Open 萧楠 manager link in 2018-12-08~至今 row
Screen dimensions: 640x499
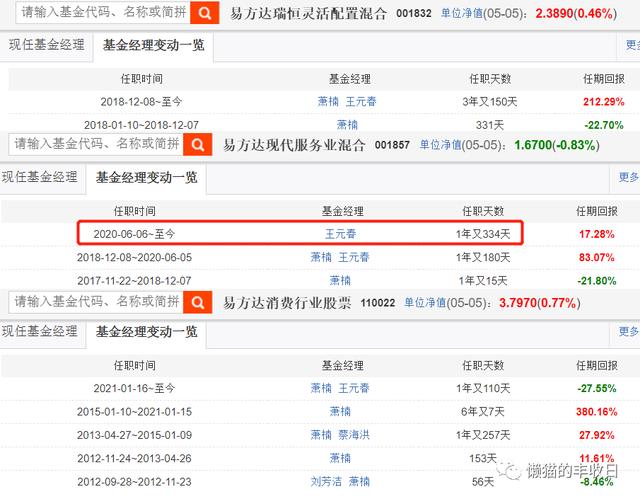(x=328, y=101)
